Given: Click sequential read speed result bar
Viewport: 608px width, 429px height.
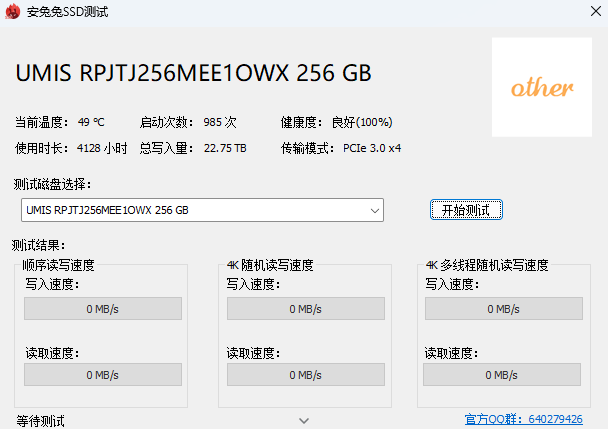Looking at the screenshot, I should tap(103, 375).
